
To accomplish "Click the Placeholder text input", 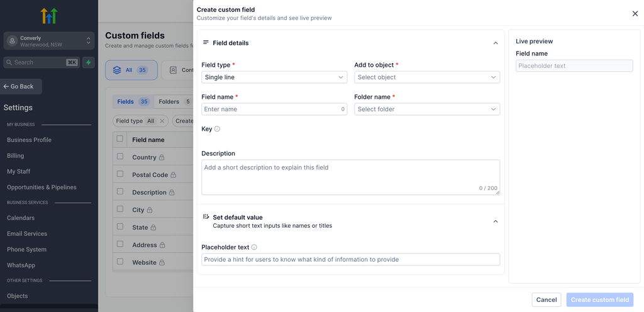I will click(351, 259).
